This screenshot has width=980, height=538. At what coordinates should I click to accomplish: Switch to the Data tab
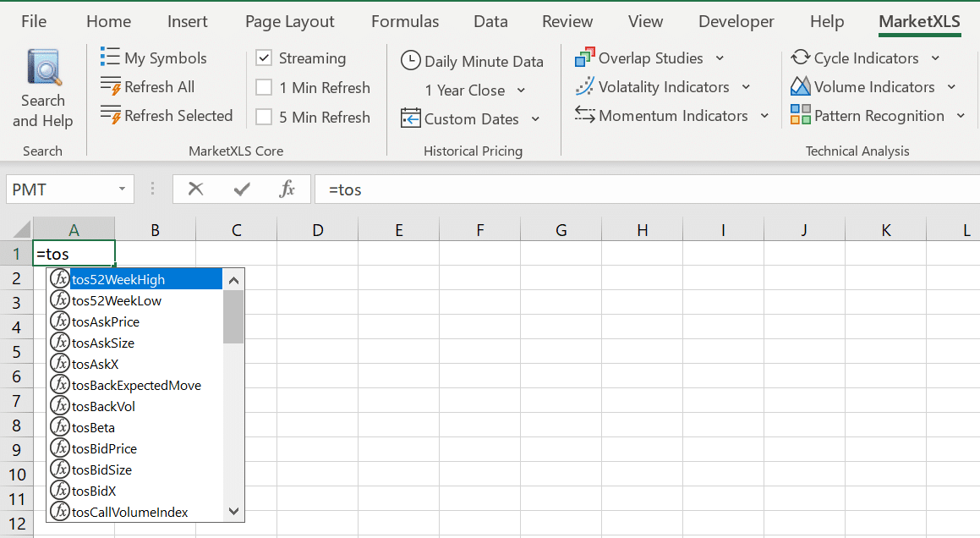(490, 21)
